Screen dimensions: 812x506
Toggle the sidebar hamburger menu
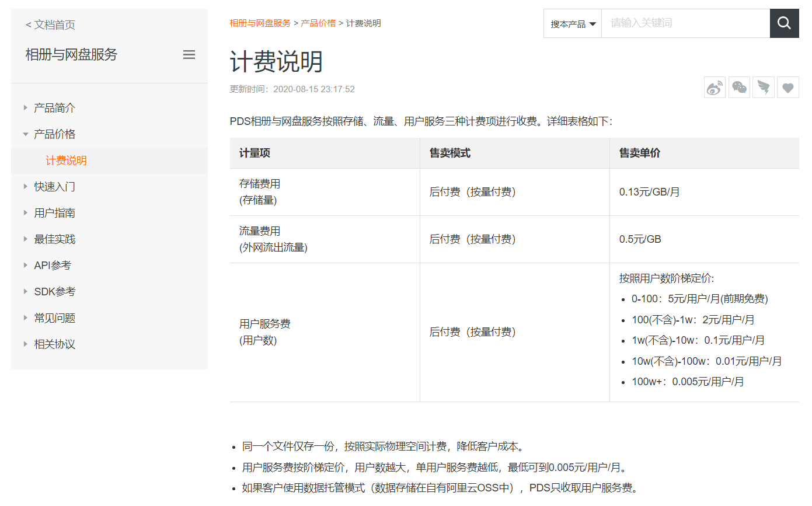click(x=189, y=55)
